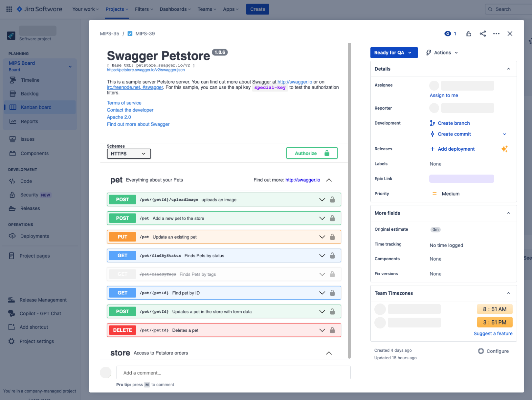
Task: Click the Project settings gear icon
Action: [x=11, y=341]
